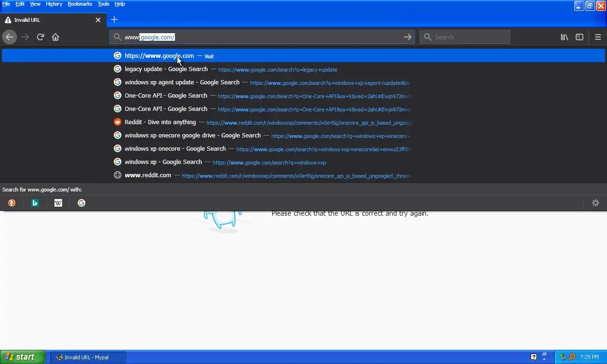Open the View menu

tap(35, 4)
